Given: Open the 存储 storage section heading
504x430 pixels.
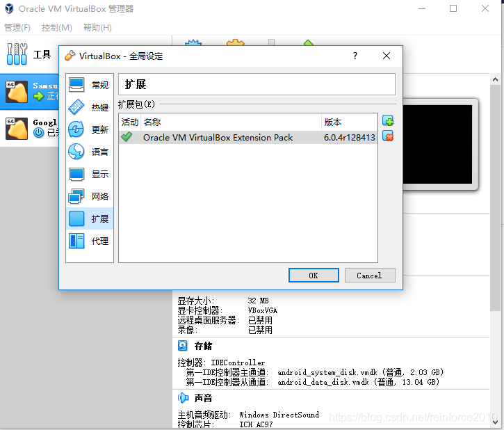Looking at the screenshot, I should 203,346.
